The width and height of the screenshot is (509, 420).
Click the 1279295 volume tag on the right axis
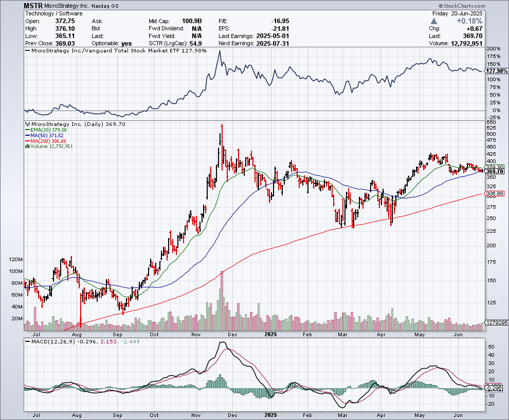[497, 323]
